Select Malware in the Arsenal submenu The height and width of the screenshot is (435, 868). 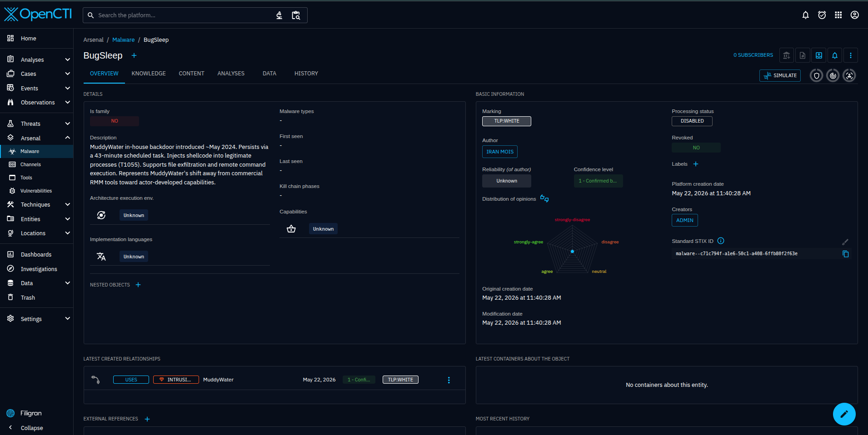coord(36,151)
